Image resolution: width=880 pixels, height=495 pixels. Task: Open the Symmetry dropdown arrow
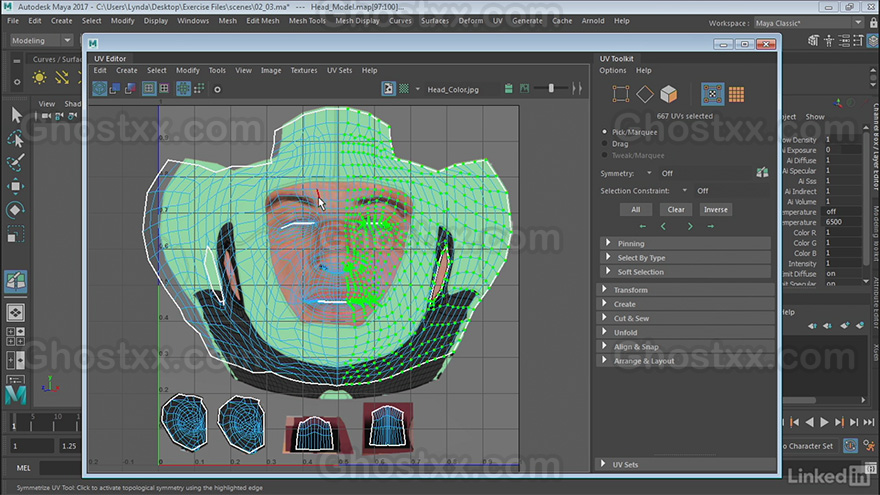(x=649, y=173)
